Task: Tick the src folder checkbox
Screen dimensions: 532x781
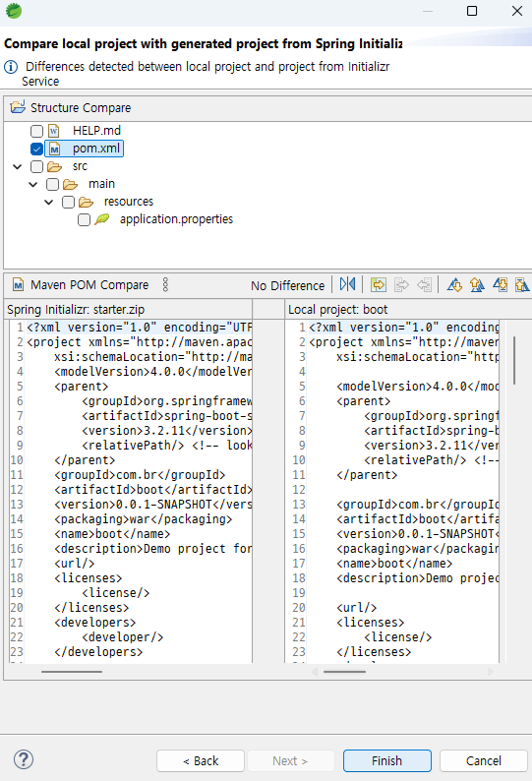Action: (x=36, y=166)
